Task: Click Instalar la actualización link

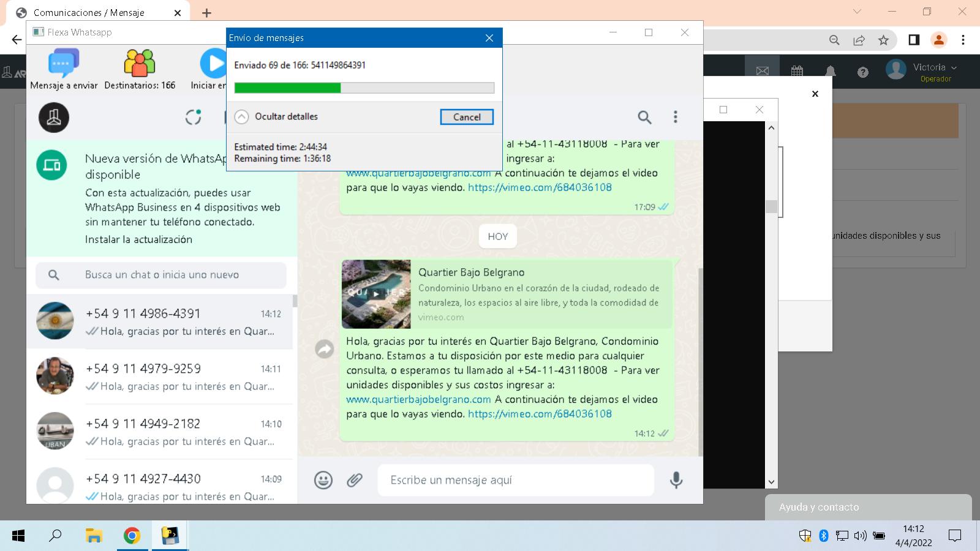Action: [x=138, y=239]
